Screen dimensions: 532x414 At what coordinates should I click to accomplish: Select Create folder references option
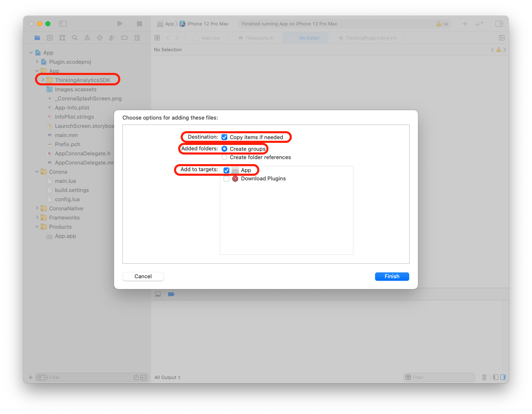(224, 157)
